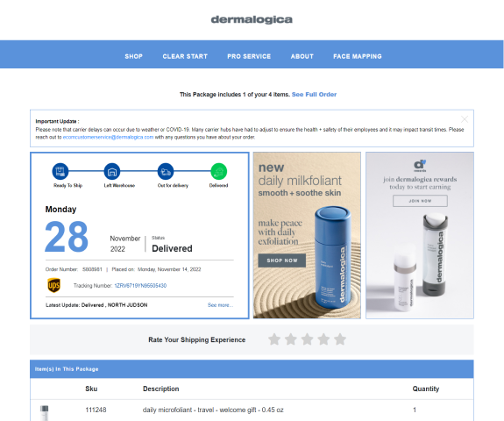504x421 pixels.
Task: Expand See more tracking updates
Action: click(220, 305)
